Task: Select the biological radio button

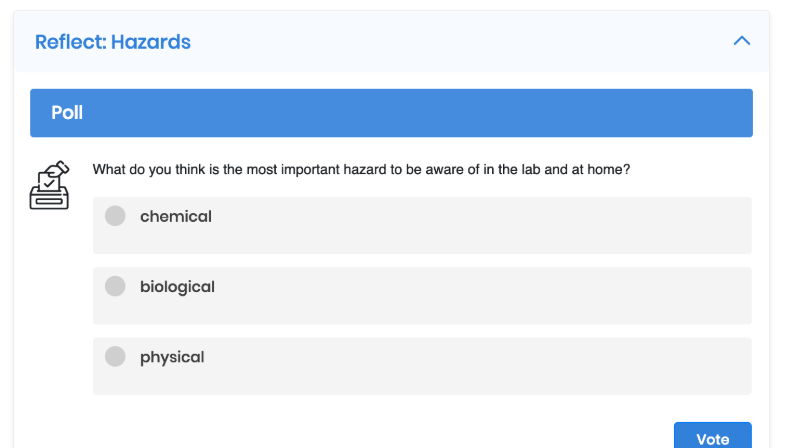Action: pyautogui.click(x=115, y=286)
